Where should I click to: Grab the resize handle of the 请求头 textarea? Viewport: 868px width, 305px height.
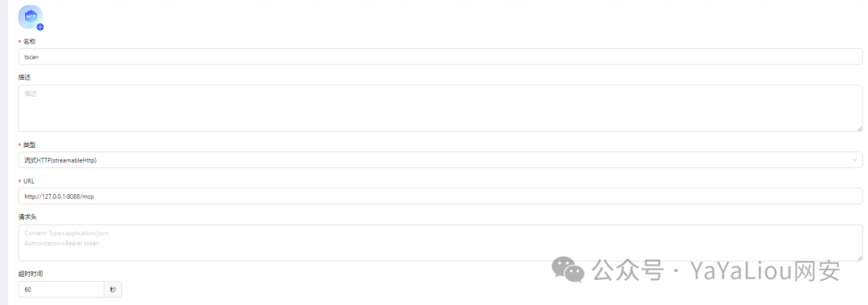pyautogui.click(x=860, y=258)
